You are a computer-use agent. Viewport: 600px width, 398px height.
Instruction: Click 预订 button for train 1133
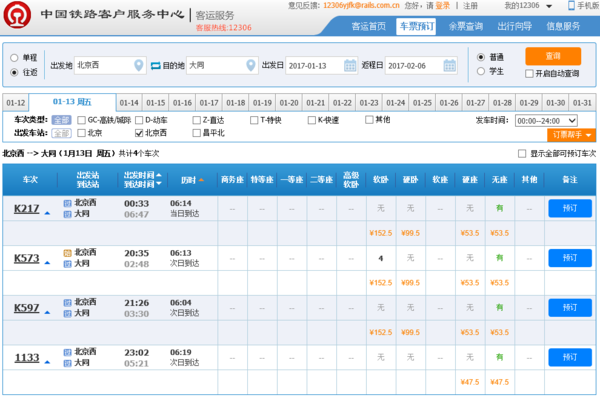570,357
